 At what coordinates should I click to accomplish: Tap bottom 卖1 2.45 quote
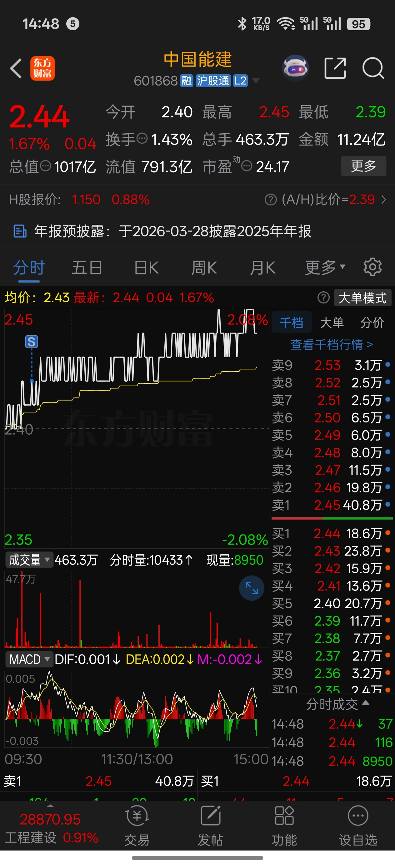pos(99,781)
